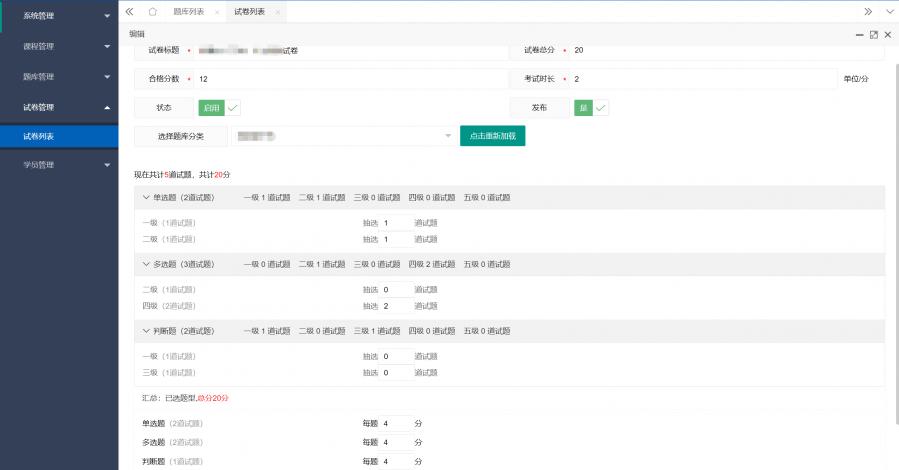899x470 pixels.
Task: Close the 试卷列表 tab using its x icon
Action: tap(277, 12)
